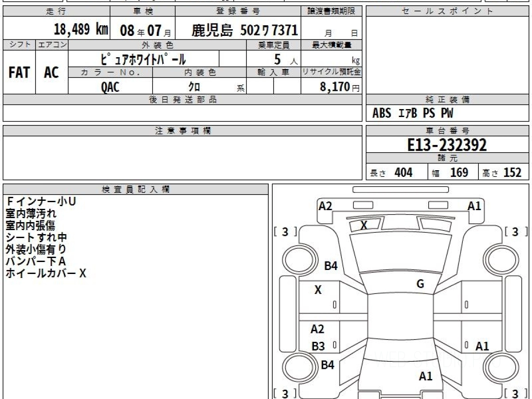Click equipment list ABS エアB PS PW
The image size is (532, 399).
[x=413, y=113]
